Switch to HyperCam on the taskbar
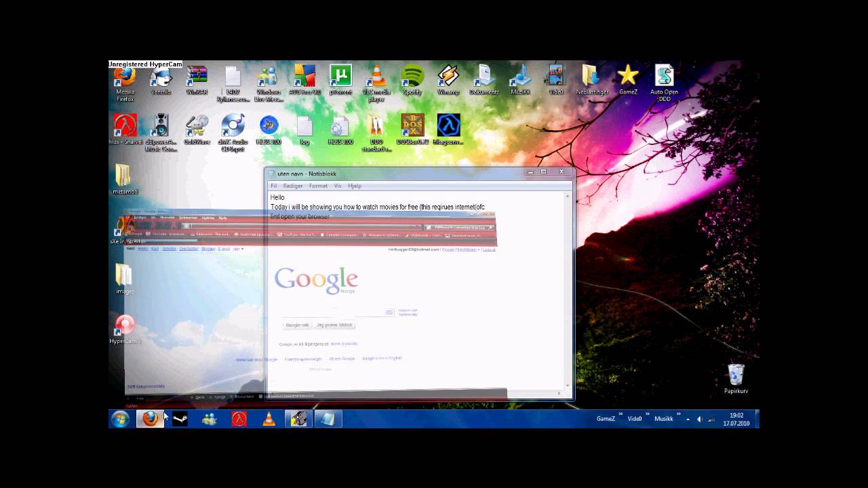 click(x=298, y=419)
